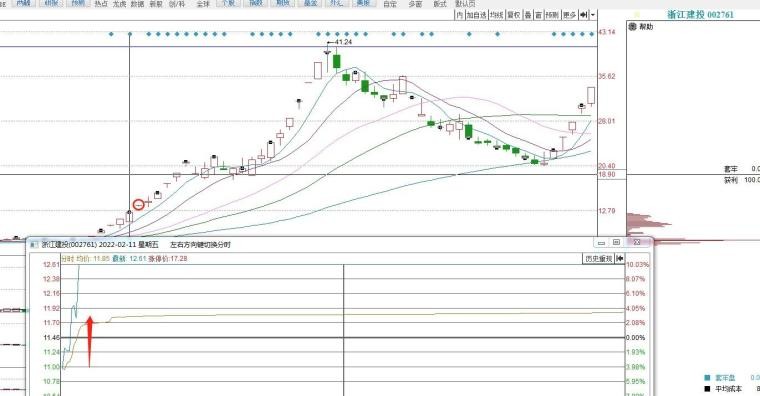Screen dimensions: 760x396
Task: Click the 叠 overlay toolbar icon
Action: click(x=528, y=15)
